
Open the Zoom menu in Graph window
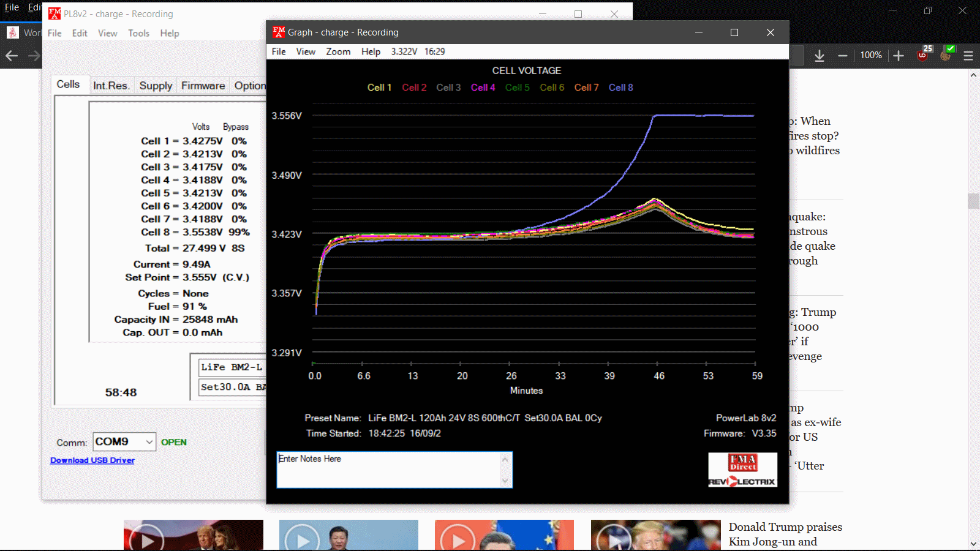pos(338,51)
